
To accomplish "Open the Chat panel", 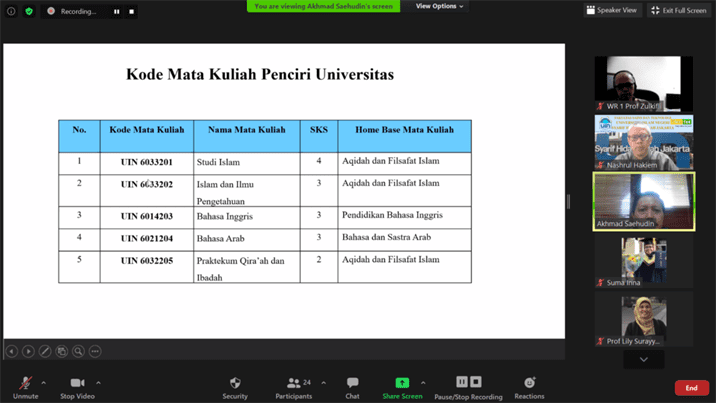I will click(x=352, y=384).
